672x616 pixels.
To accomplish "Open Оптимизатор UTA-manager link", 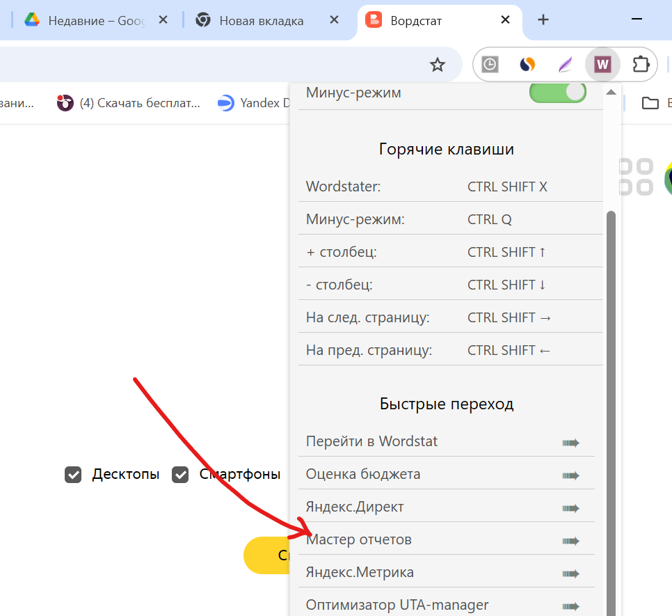I will click(x=397, y=605).
